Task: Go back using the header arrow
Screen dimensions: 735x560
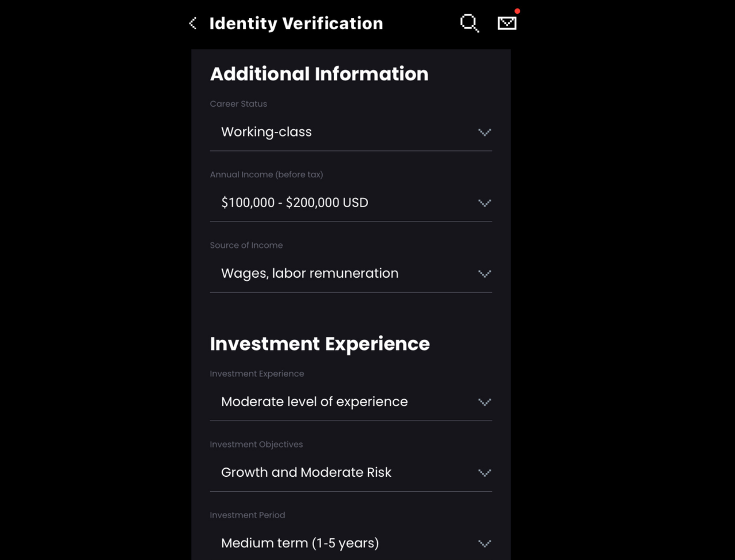Action: 193,23
